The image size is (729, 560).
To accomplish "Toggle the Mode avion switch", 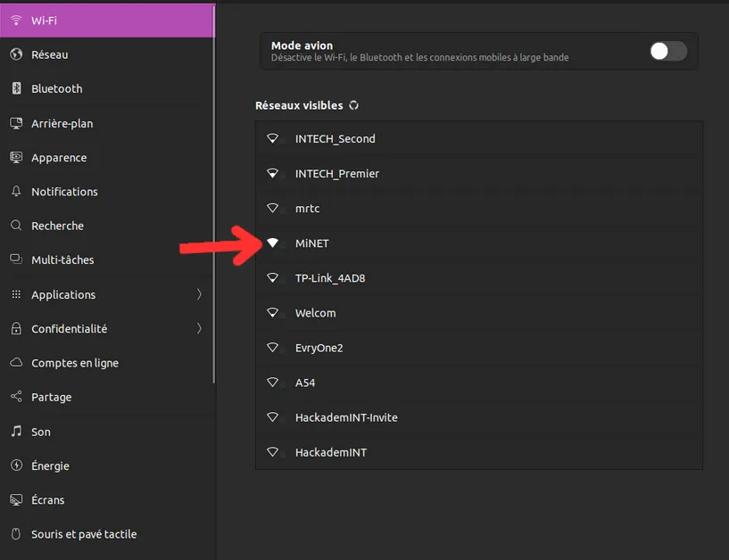I will [x=668, y=51].
